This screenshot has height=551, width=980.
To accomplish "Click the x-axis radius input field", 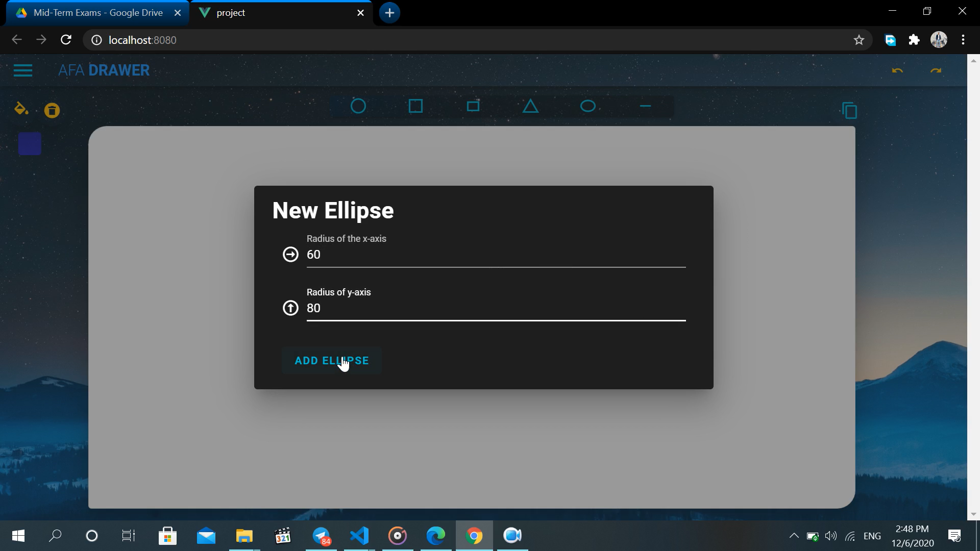I will click(495, 255).
